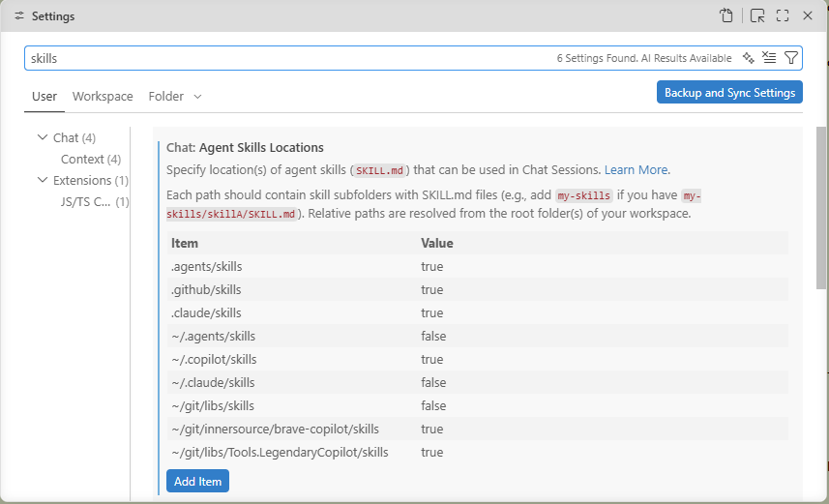Click Add Item button

point(197,481)
